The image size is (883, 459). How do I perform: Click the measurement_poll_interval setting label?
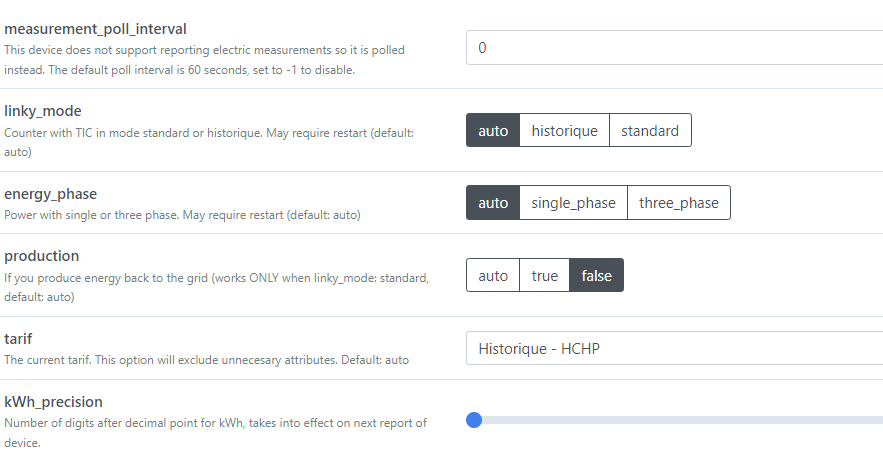coord(95,29)
